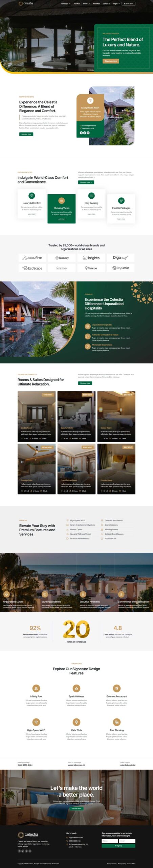Click the Stunning Views eye icon

coord(61,200)
